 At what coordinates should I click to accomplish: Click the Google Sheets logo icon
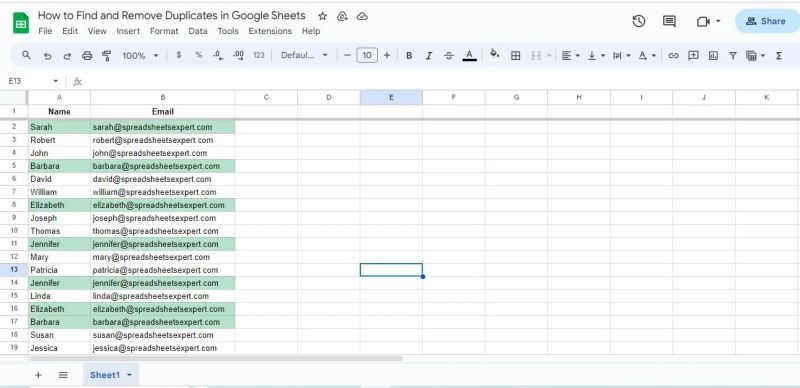coord(21,23)
